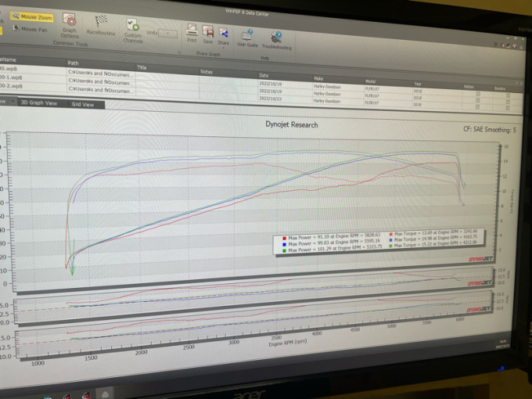The width and height of the screenshot is (532, 399).
Task: Set the 2022/10/23 run as Baseline
Action: tap(508, 108)
